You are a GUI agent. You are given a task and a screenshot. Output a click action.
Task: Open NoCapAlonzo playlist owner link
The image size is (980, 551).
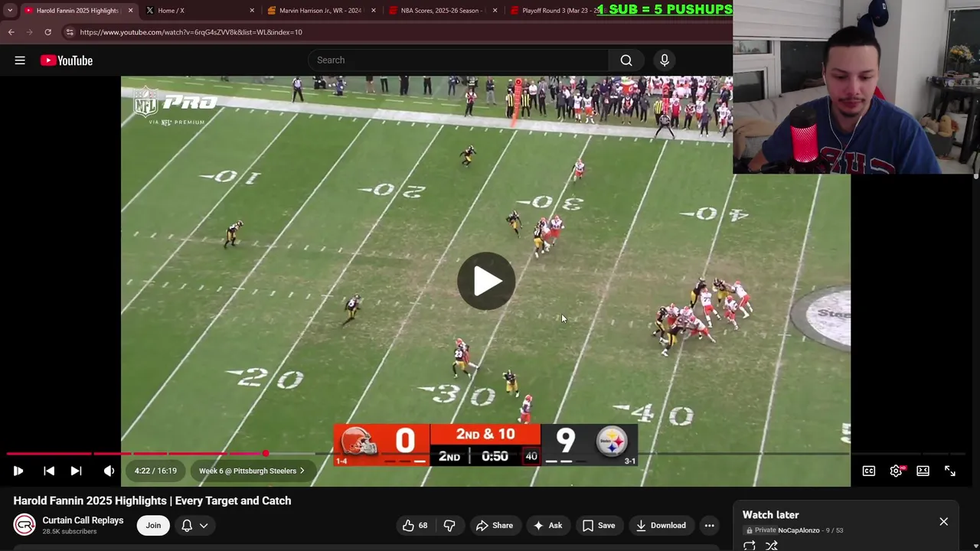tap(799, 530)
